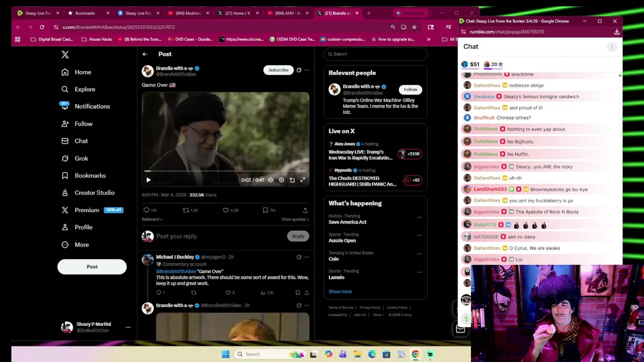Image resolution: width=644 pixels, height=362 pixels.
Task: Click Show more under trends
Action: pyautogui.click(x=340, y=292)
